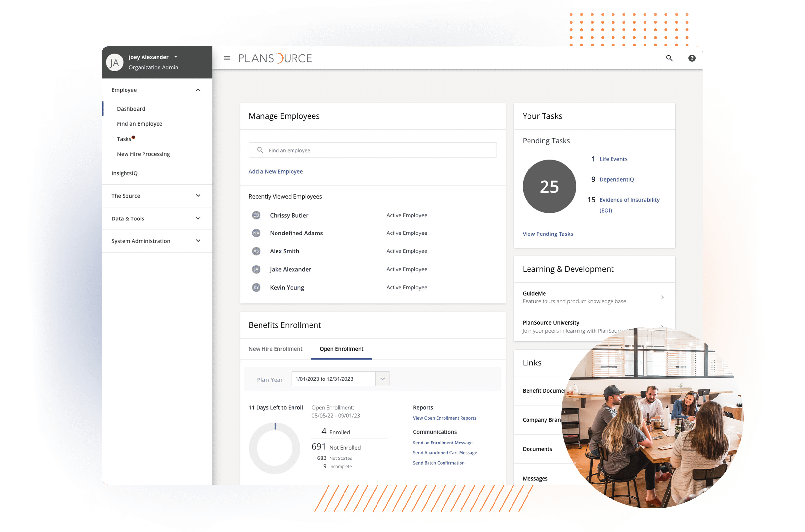Click the PlanSource logo

pyautogui.click(x=275, y=58)
